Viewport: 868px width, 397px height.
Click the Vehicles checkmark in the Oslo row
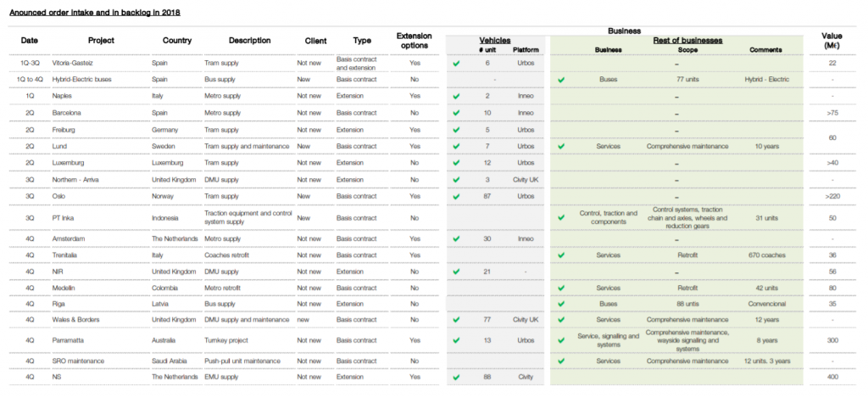tap(456, 197)
